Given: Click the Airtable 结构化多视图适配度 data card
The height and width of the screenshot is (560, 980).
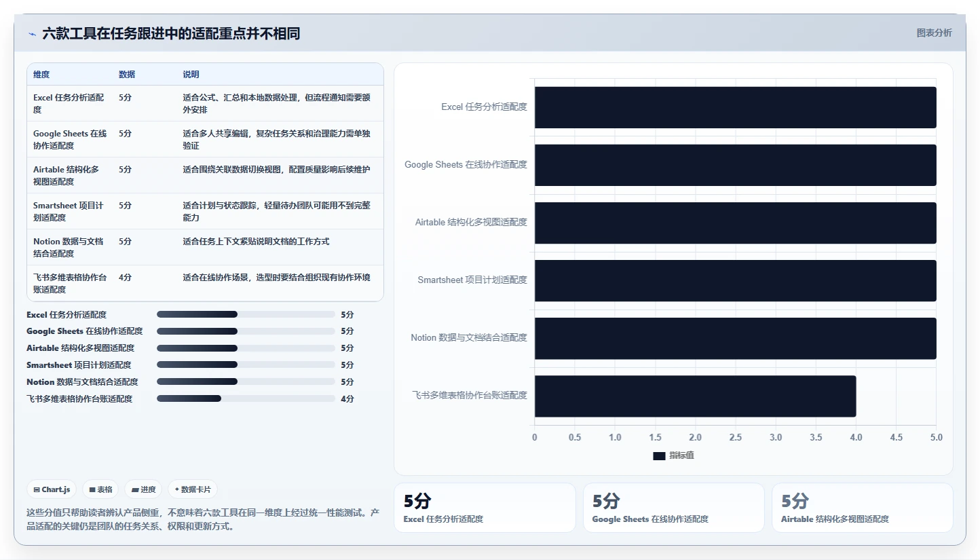Looking at the screenshot, I should pyautogui.click(x=863, y=508).
